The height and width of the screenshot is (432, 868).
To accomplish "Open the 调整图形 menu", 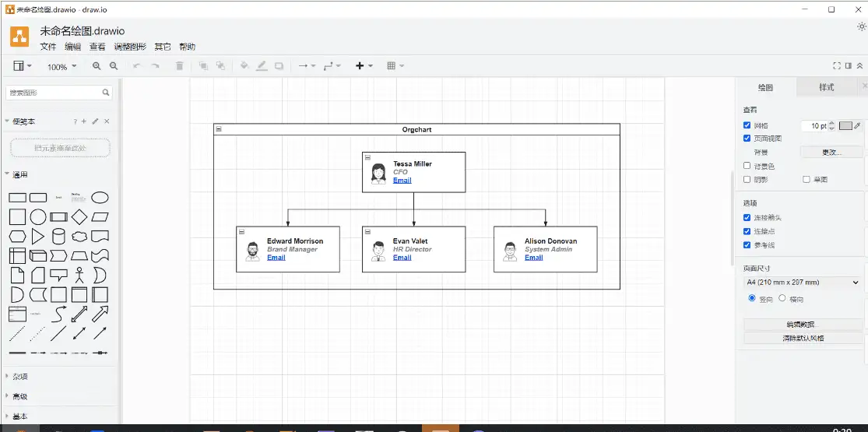I will pyautogui.click(x=129, y=47).
